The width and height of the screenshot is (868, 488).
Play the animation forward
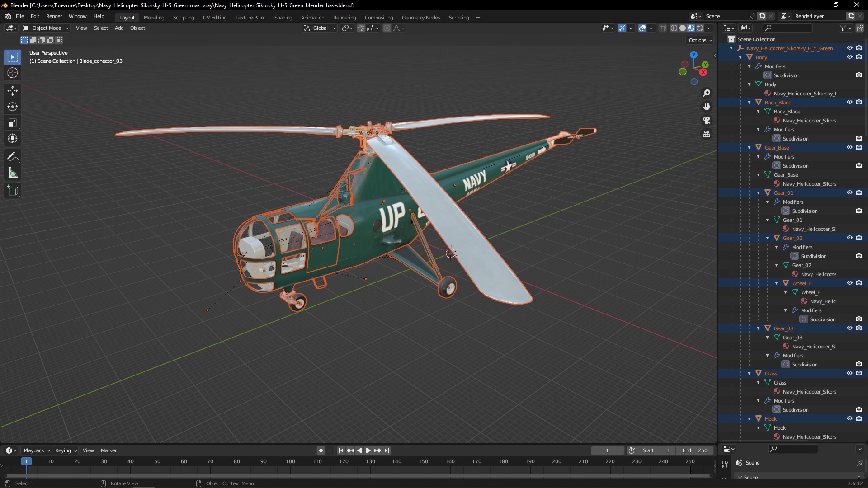(x=368, y=450)
